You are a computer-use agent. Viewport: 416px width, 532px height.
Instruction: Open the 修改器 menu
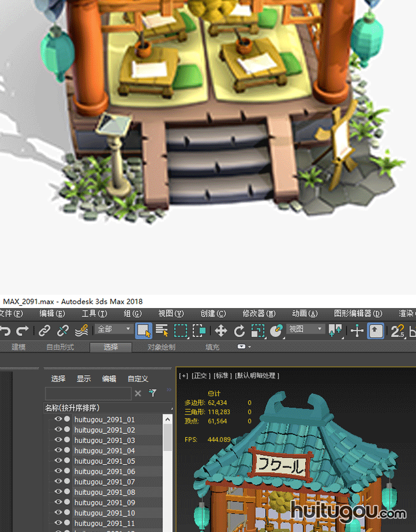(x=258, y=314)
